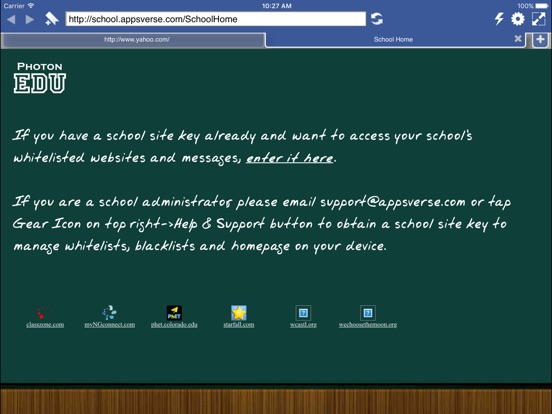This screenshot has width=552, height=414.
Task: Open the myNGconnect.com link
Action: (109, 325)
